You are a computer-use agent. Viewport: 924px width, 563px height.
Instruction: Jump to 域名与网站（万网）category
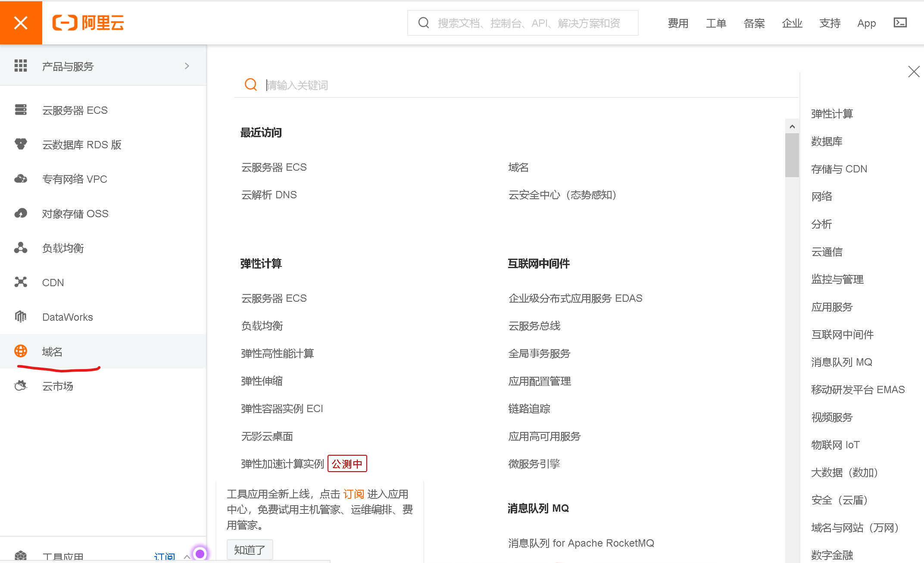855,528
